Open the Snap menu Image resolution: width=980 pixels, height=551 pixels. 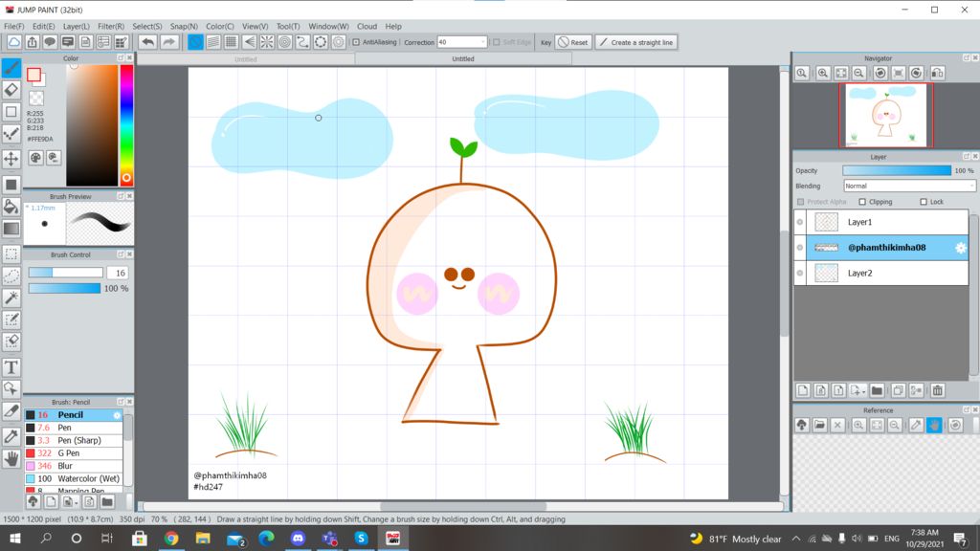coord(184,26)
